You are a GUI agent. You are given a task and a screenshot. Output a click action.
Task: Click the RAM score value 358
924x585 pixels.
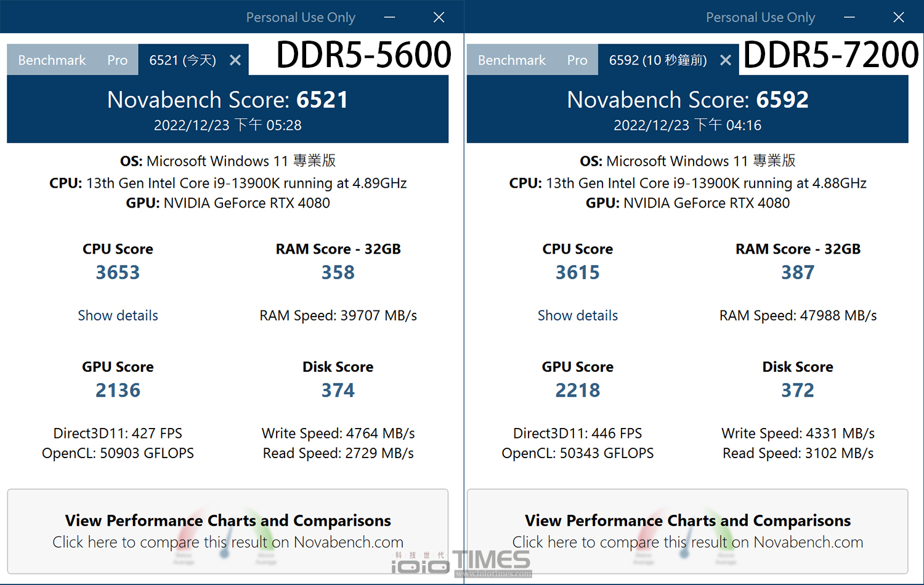[338, 272]
